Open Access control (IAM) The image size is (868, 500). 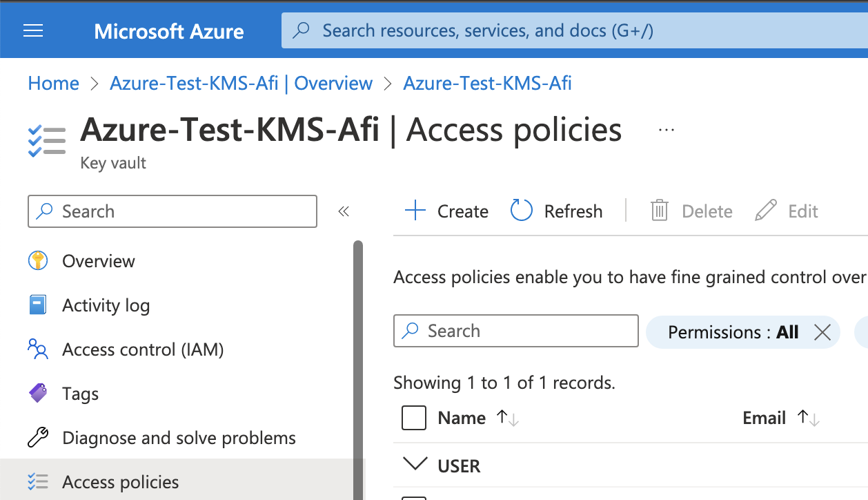[143, 349]
